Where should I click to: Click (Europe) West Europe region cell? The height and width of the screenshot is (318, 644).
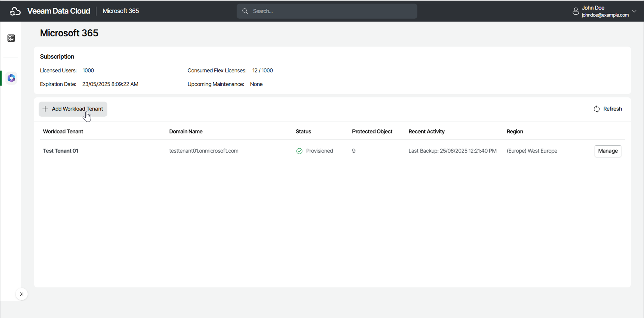[532, 151]
